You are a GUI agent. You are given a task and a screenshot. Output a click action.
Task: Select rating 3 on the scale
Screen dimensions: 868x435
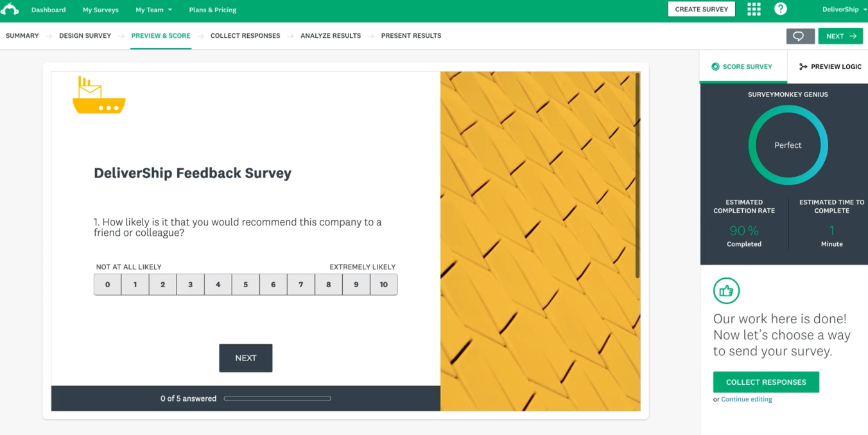pyautogui.click(x=191, y=285)
